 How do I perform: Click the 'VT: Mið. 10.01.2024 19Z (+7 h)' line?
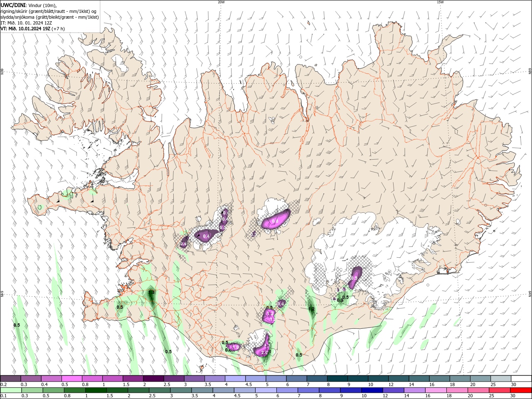click(32, 29)
